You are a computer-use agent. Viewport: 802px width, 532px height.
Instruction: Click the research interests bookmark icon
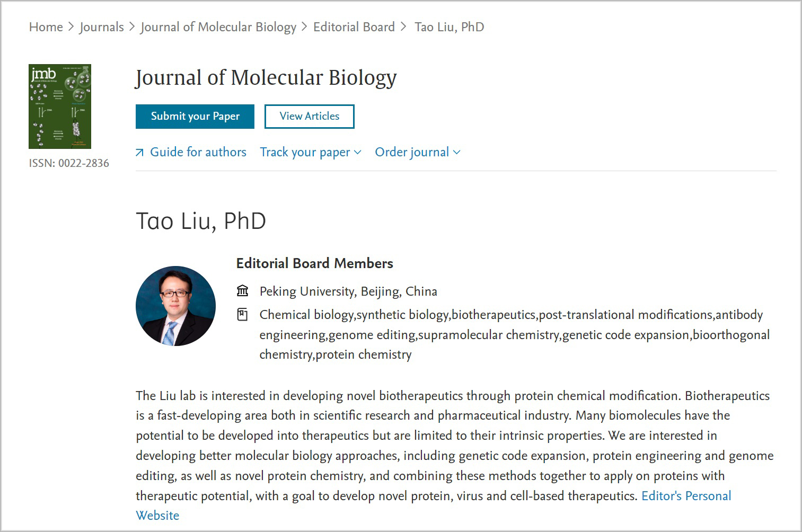pyautogui.click(x=242, y=315)
